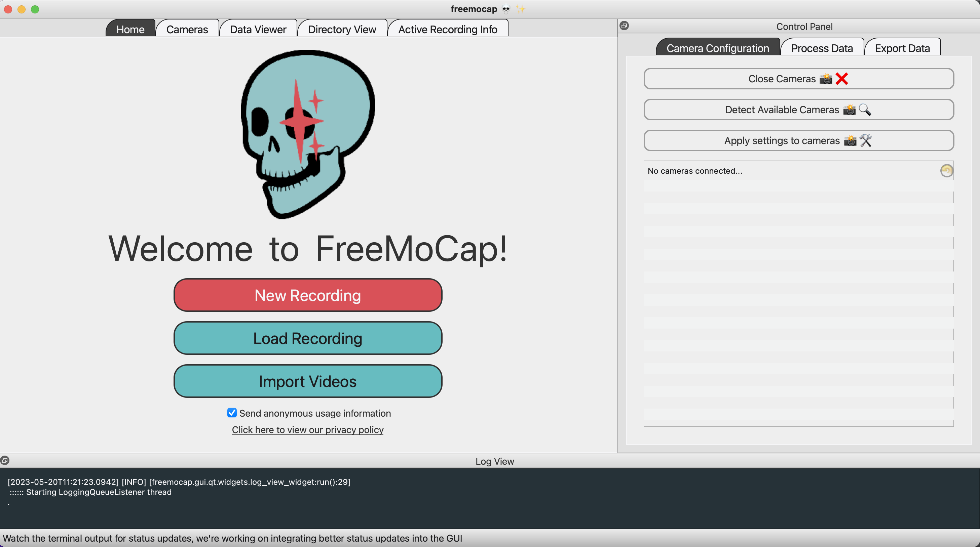Viewport: 980px width, 547px height.
Task: Select the Directory View tab
Action: point(342,29)
